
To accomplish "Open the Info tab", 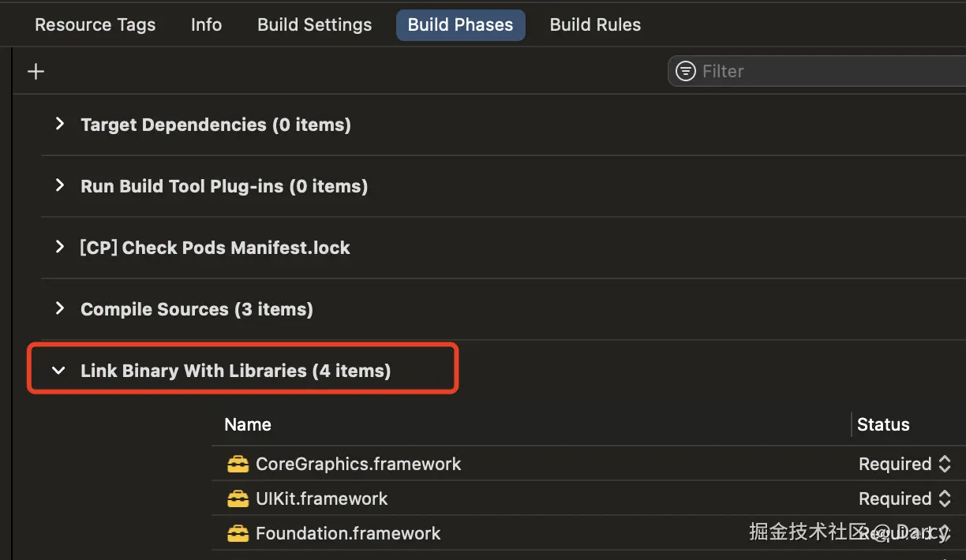I will click(x=206, y=24).
